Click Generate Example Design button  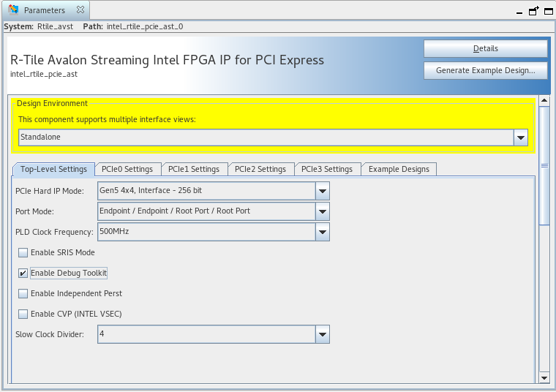485,71
